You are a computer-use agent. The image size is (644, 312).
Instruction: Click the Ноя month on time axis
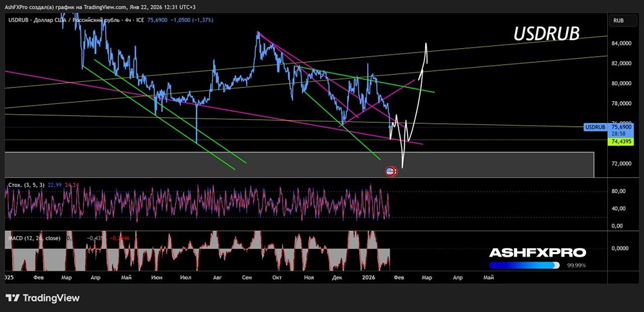[x=308, y=278]
